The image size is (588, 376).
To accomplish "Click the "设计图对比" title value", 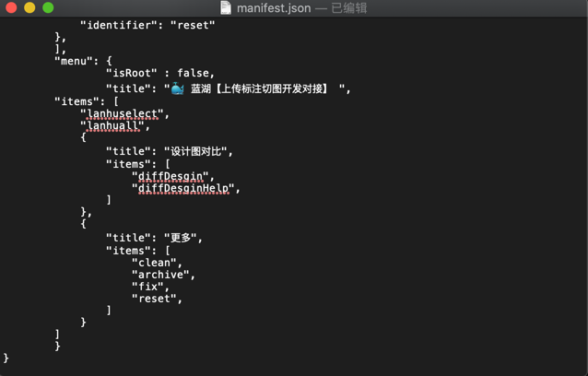I will coord(198,151).
